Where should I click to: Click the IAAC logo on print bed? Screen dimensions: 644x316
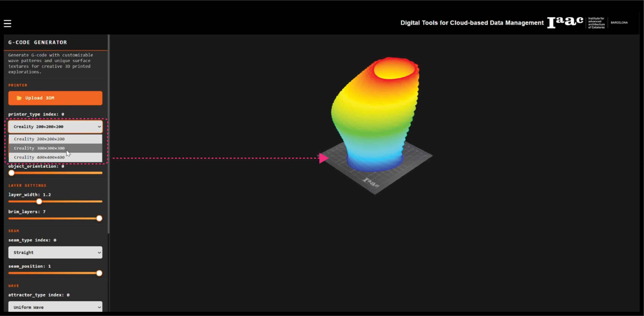(x=371, y=183)
